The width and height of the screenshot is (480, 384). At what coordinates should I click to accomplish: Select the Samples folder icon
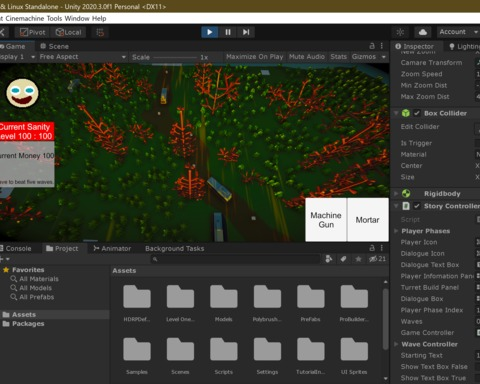coord(137,349)
